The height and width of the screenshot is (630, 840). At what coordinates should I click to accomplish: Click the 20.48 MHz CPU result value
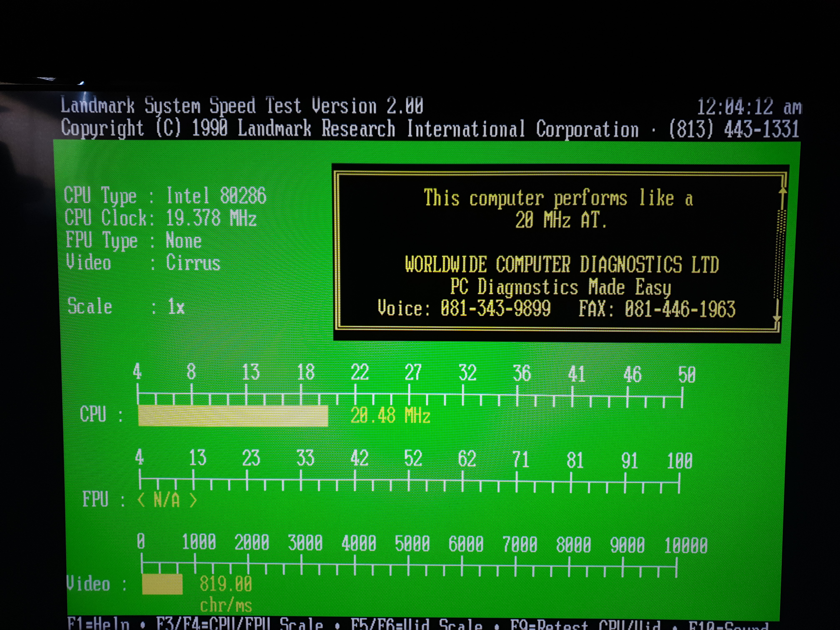[x=390, y=415]
